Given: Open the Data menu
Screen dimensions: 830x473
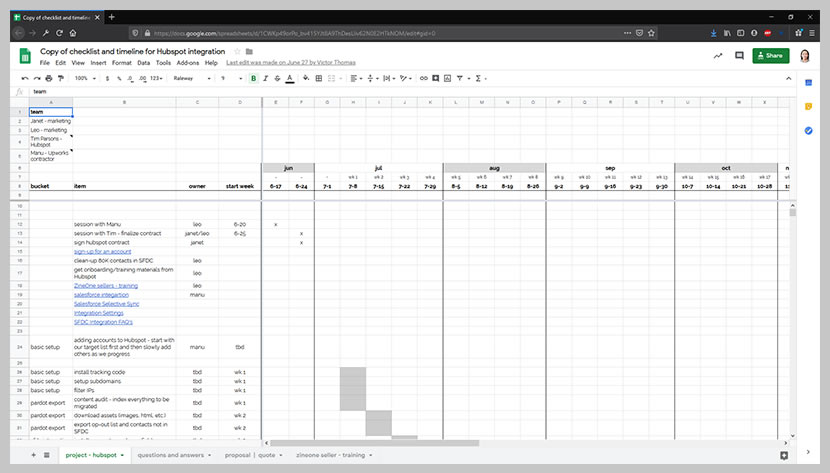Looking at the screenshot, I should tap(143, 62).
